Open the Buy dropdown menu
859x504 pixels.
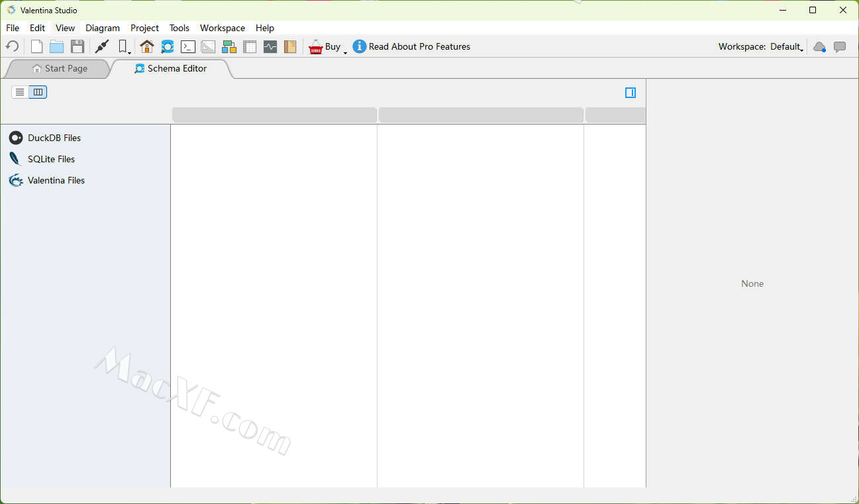click(345, 52)
